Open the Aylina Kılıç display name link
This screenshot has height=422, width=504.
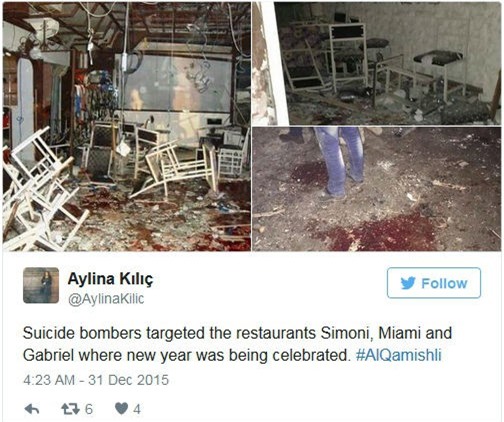click(x=110, y=279)
